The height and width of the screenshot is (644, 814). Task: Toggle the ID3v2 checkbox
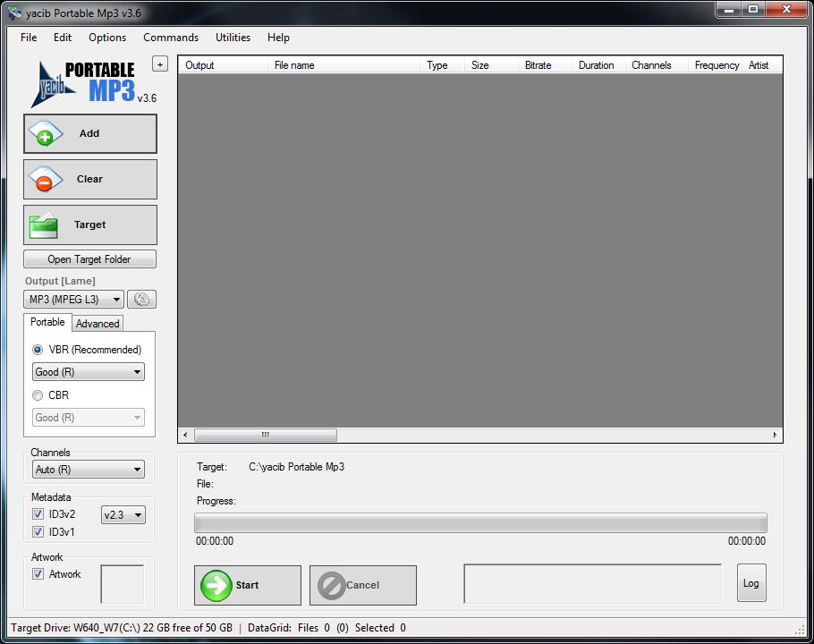pos(38,514)
